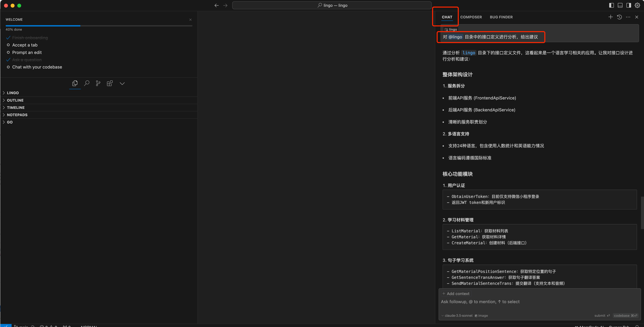Click the lingo inline code reference
644x327 pixels.
click(x=469, y=53)
